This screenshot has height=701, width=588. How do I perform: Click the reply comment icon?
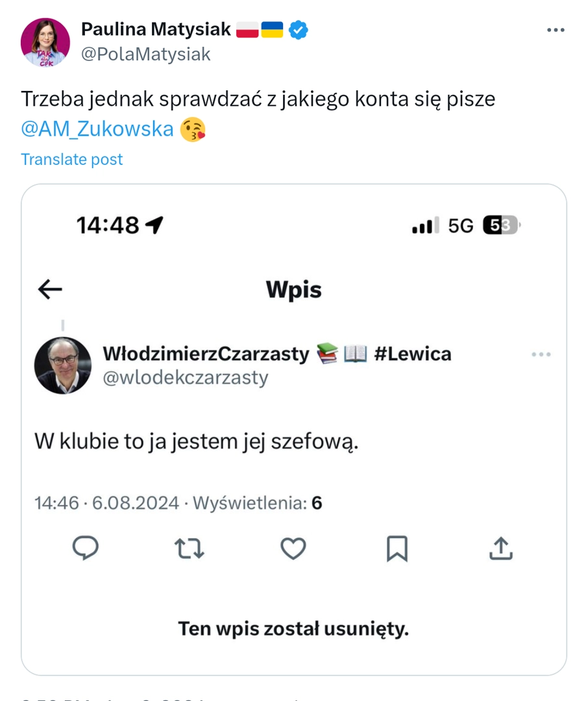(x=85, y=548)
